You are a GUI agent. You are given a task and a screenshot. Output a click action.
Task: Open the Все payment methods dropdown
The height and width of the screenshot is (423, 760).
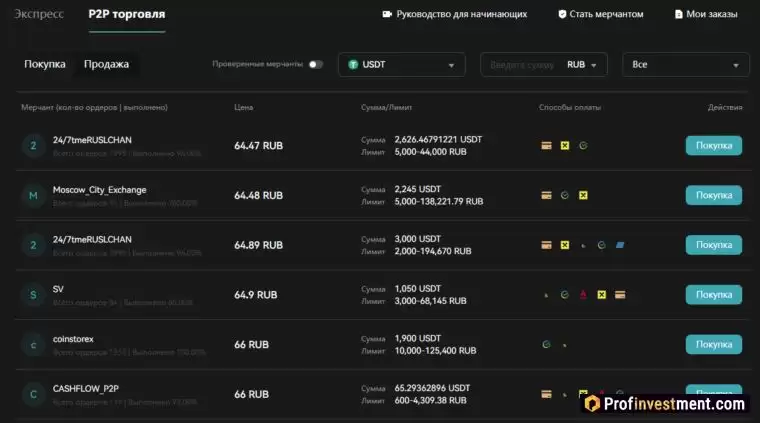pos(685,65)
